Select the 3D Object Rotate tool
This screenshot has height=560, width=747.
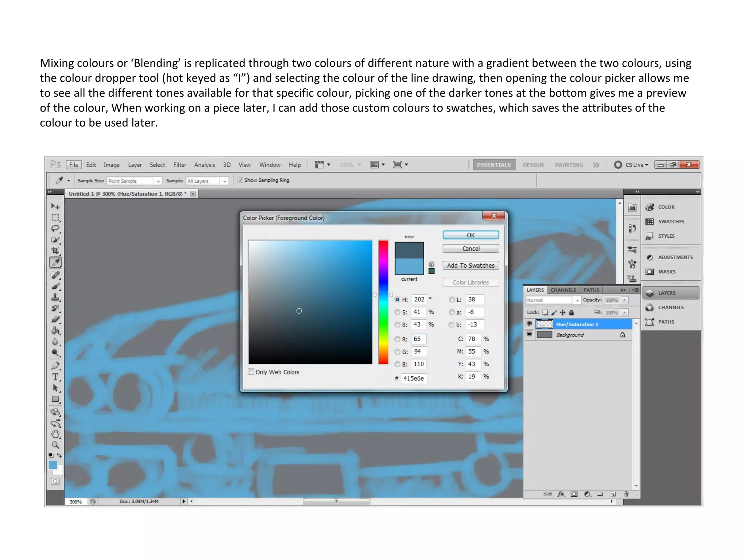tap(55, 412)
